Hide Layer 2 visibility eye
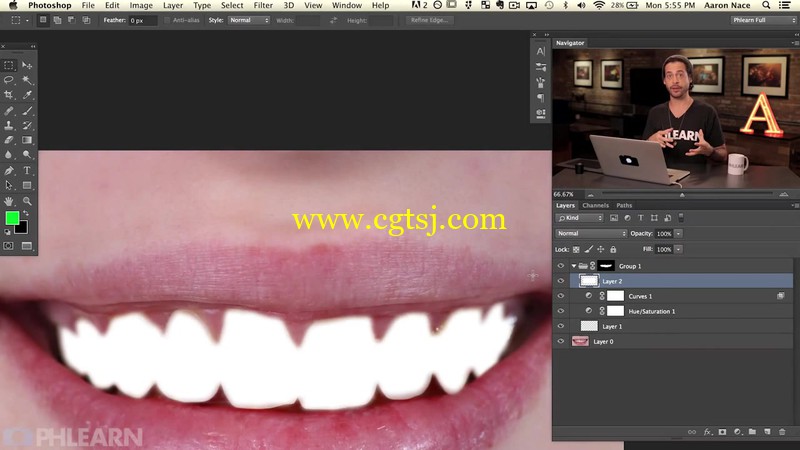 [561, 281]
